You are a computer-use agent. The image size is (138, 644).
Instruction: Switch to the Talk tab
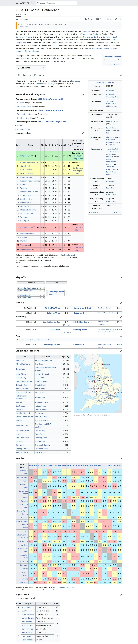tap(24, 14)
